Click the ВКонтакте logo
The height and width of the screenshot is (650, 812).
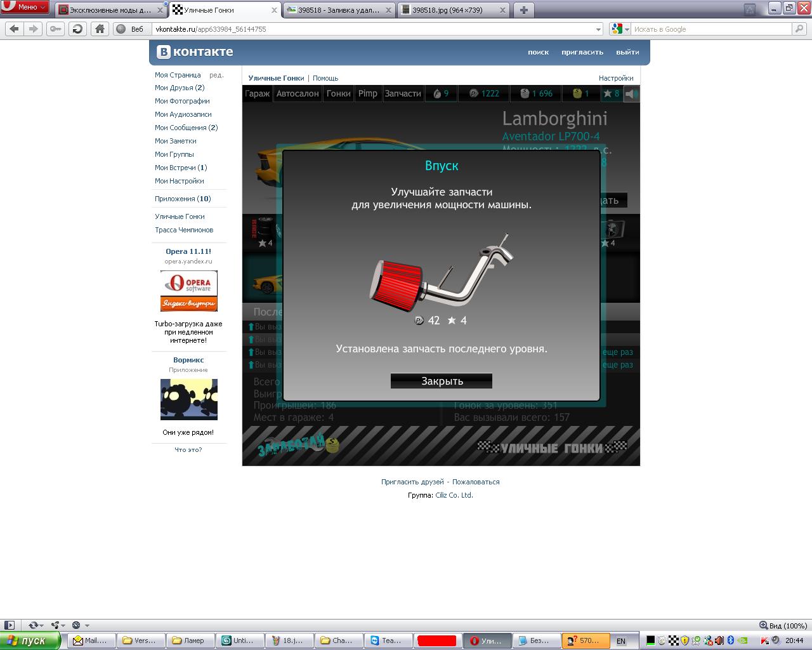pyautogui.click(x=195, y=52)
